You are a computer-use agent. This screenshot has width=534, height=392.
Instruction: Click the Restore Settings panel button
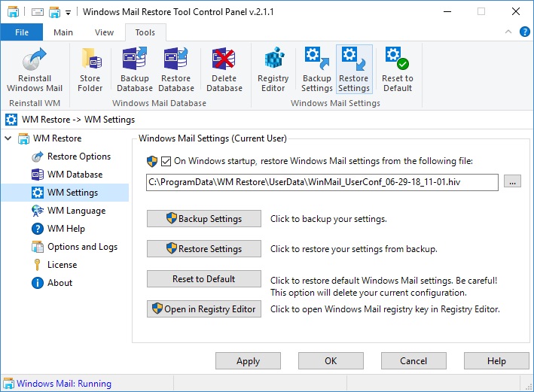204,249
